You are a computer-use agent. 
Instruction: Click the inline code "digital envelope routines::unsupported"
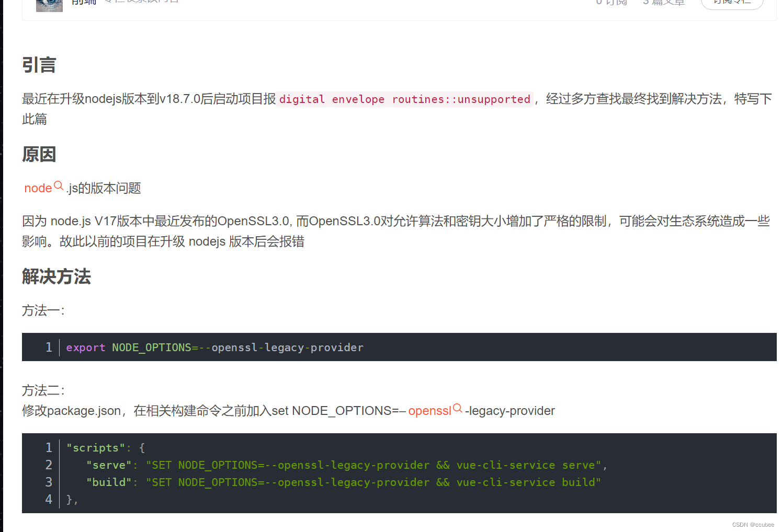[405, 99]
